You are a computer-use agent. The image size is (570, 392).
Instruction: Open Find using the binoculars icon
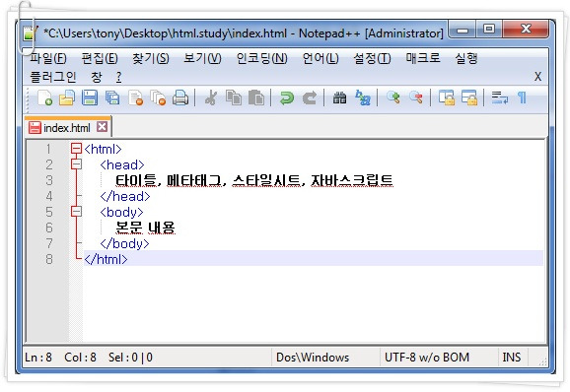pyautogui.click(x=340, y=98)
